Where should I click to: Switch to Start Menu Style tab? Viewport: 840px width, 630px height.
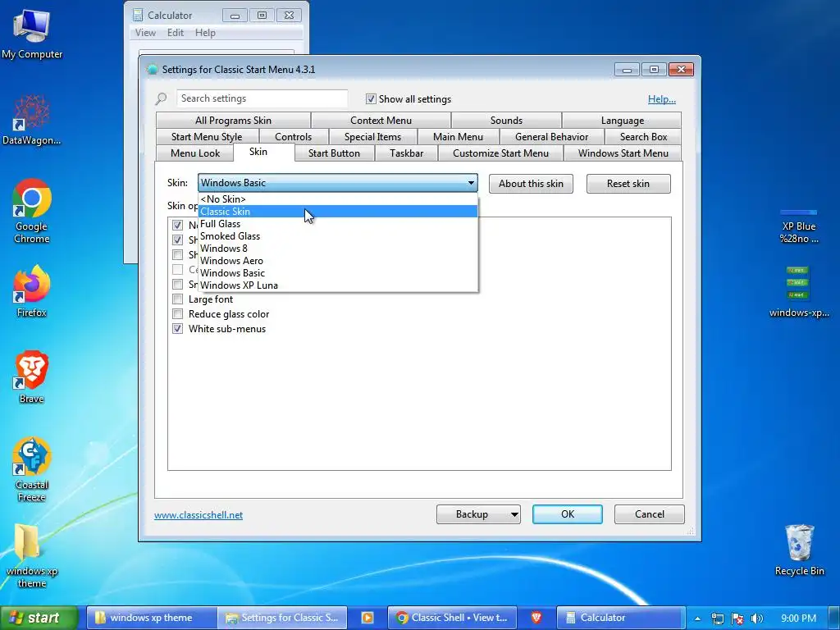point(207,137)
